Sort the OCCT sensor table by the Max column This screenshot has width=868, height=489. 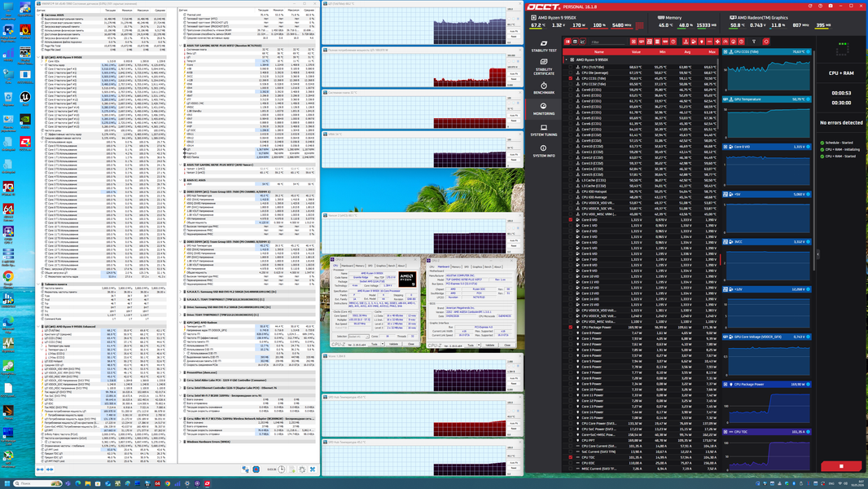[712, 52]
